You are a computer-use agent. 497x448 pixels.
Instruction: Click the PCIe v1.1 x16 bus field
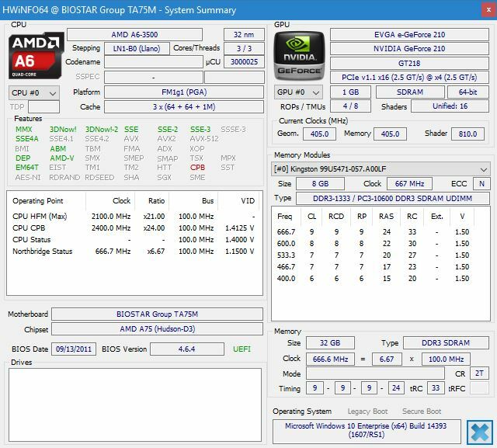(409, 78)
